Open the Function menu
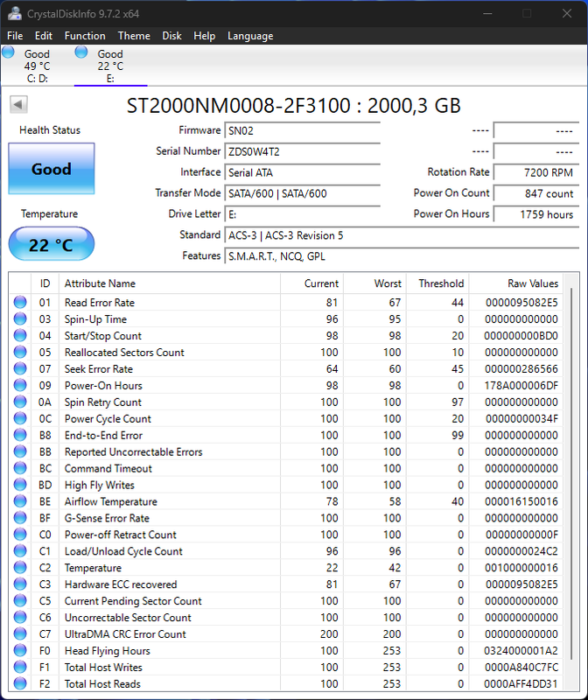 pos(85,36)
